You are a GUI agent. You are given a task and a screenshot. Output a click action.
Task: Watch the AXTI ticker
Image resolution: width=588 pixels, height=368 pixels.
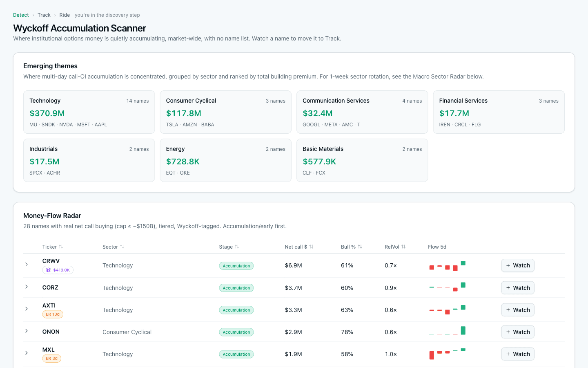(518, 310)
